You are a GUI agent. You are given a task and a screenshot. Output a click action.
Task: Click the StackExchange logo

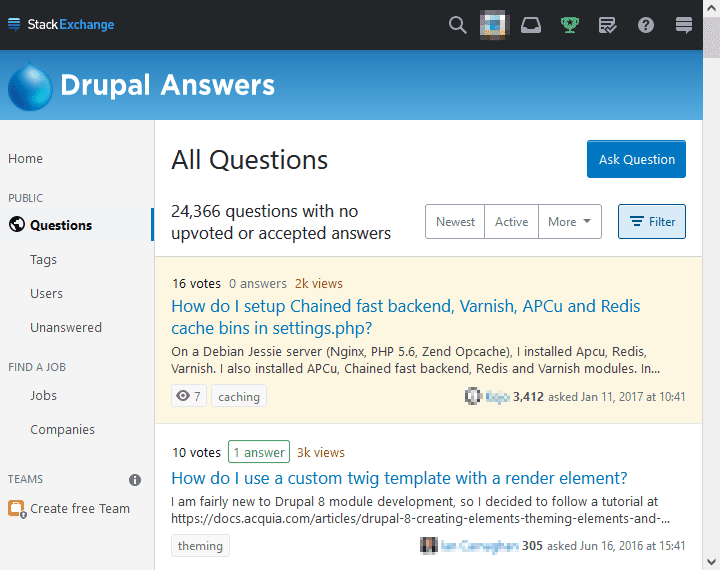click(x=61, y=25)
